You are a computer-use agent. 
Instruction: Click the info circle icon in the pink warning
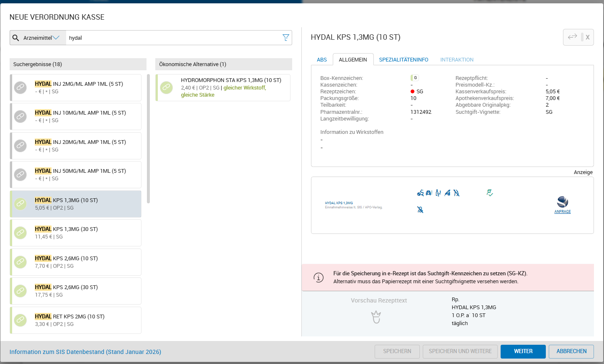click(319, 277)
